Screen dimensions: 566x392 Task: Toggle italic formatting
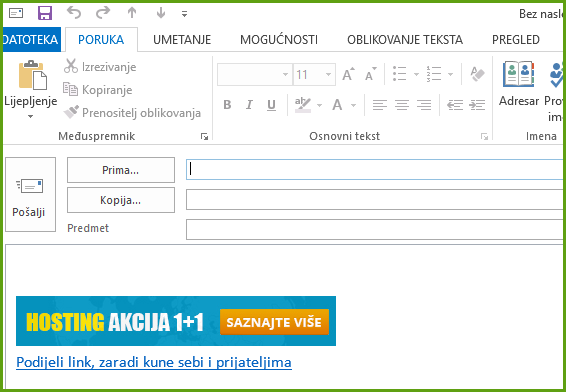click(x=249, y=105)
